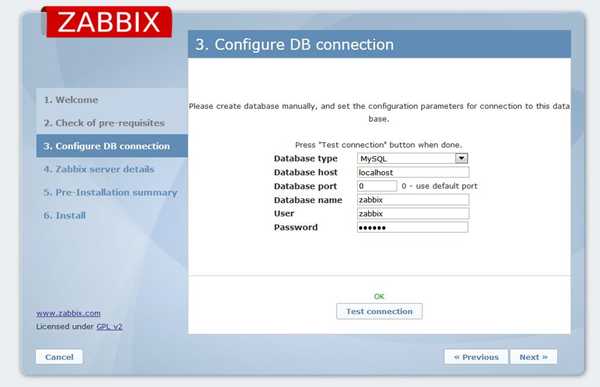Click the 'Database type' label
Screen dimensions: 600x387
[x=306, y=158]
